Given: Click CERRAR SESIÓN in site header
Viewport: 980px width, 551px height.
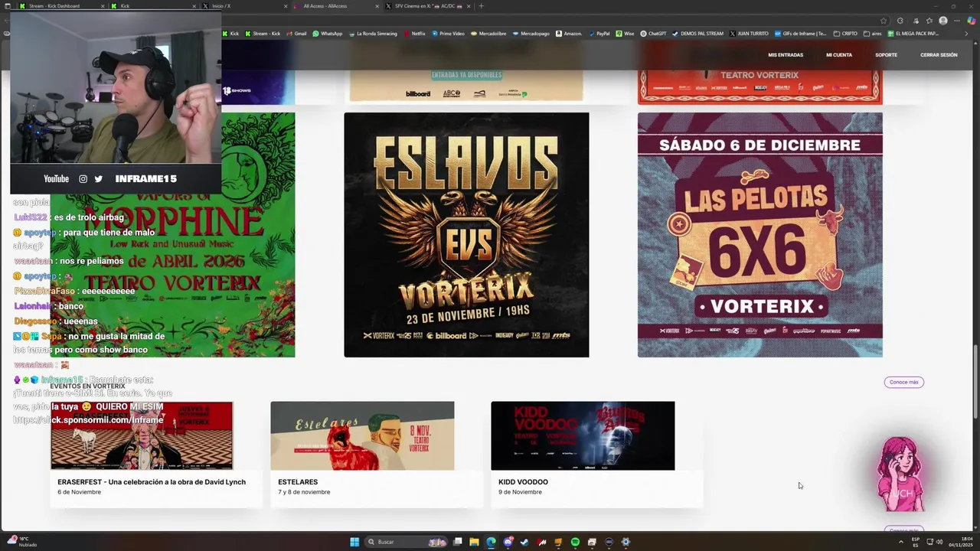Looking at the screenshot, I should (939, 55).
